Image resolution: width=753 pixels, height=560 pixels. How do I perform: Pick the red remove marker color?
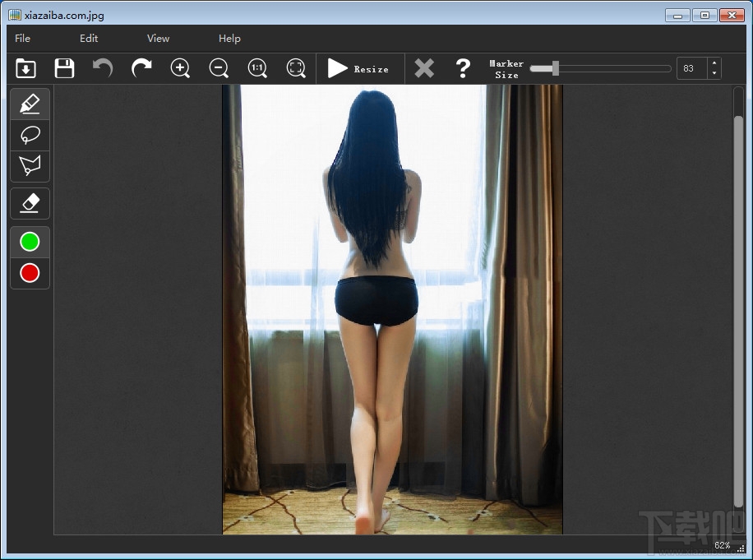30,273
